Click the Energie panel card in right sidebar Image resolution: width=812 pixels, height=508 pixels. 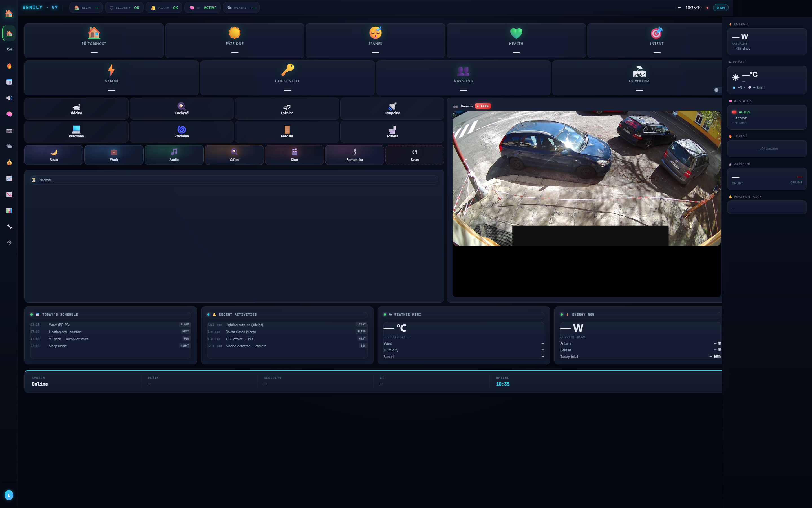coord(767,42)
